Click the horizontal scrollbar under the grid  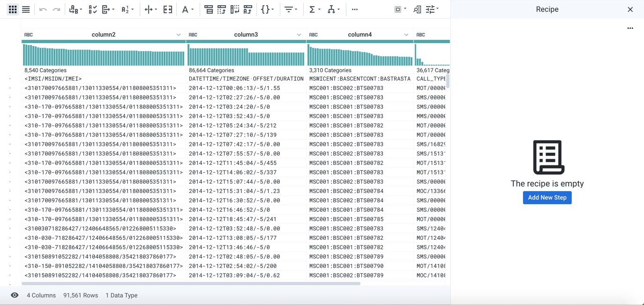191,283
